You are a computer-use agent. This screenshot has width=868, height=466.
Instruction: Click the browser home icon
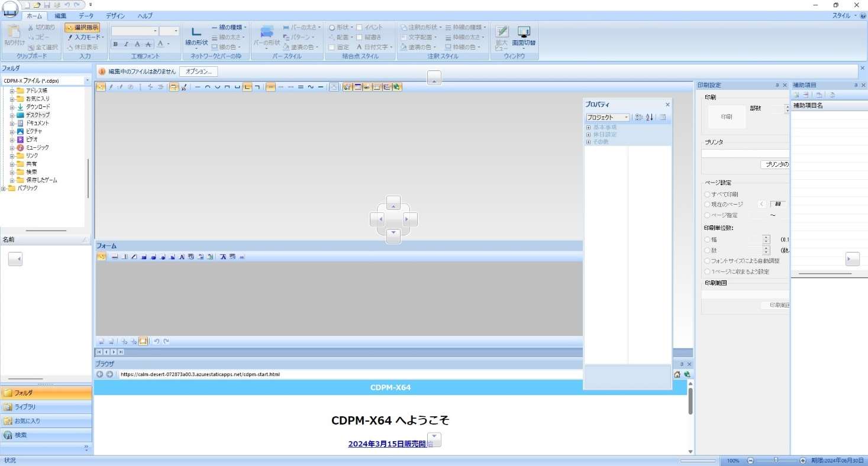pyautogui.click(x=677, y=374)
